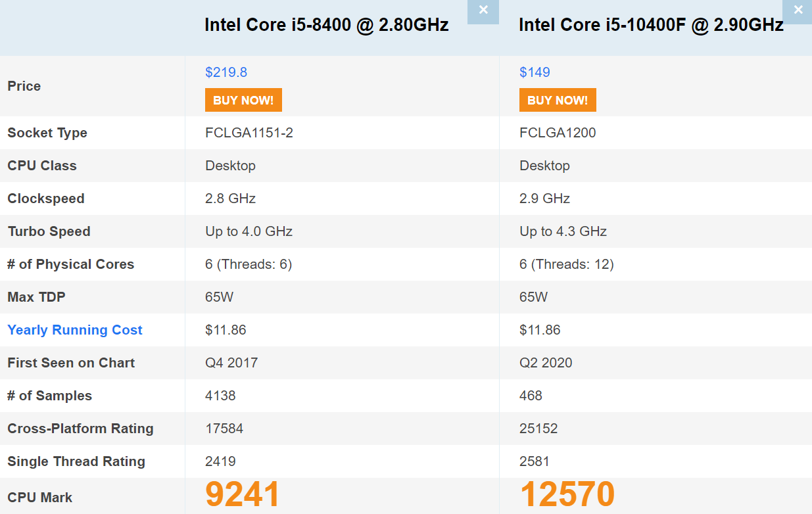
Task: Select the 17584 cross-platform rating
Action: pyautogui.click(x=224, y=429)
